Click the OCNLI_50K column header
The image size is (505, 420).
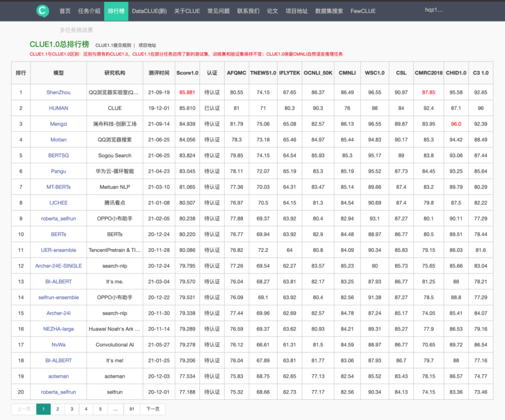tap(318, 73)
